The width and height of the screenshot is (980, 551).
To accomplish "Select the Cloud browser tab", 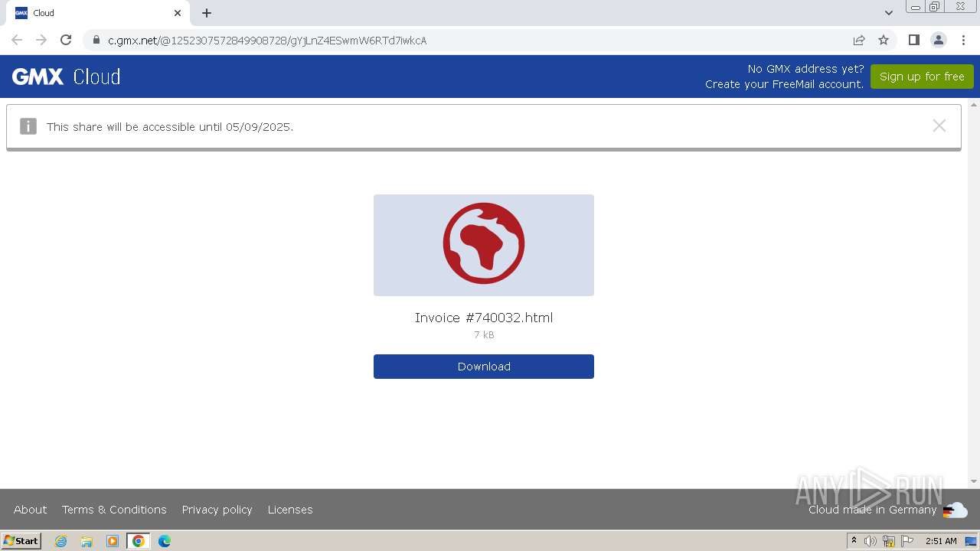I will 96,13.
